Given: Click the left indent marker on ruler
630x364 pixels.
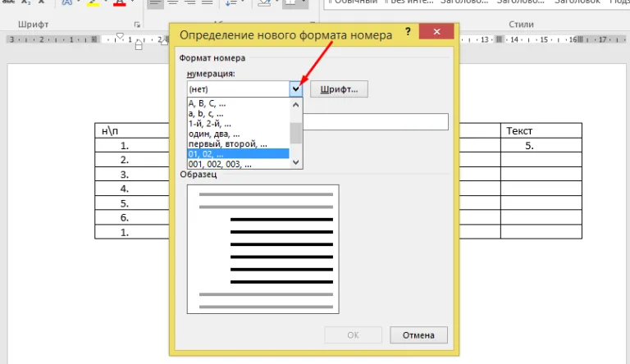Looking at the screenshot, I should [139, 46].
